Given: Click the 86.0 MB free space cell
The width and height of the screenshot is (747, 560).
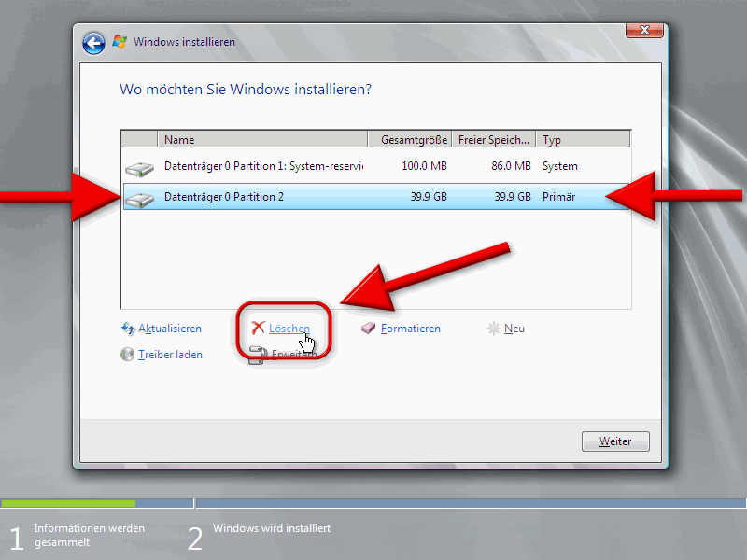Looking at the screenshot, I should click(511, 166).
